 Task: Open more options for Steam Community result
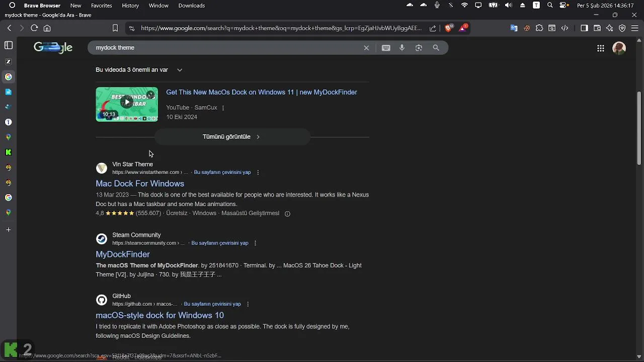click(x=255, y=243)
